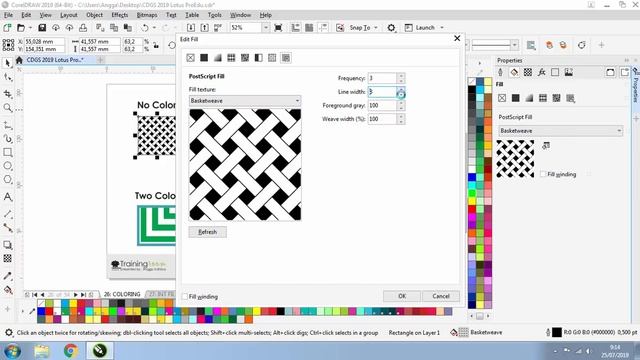Select the Zoom tool in toolbox
This screenshot has width=640, height=360.
(7, 108)
